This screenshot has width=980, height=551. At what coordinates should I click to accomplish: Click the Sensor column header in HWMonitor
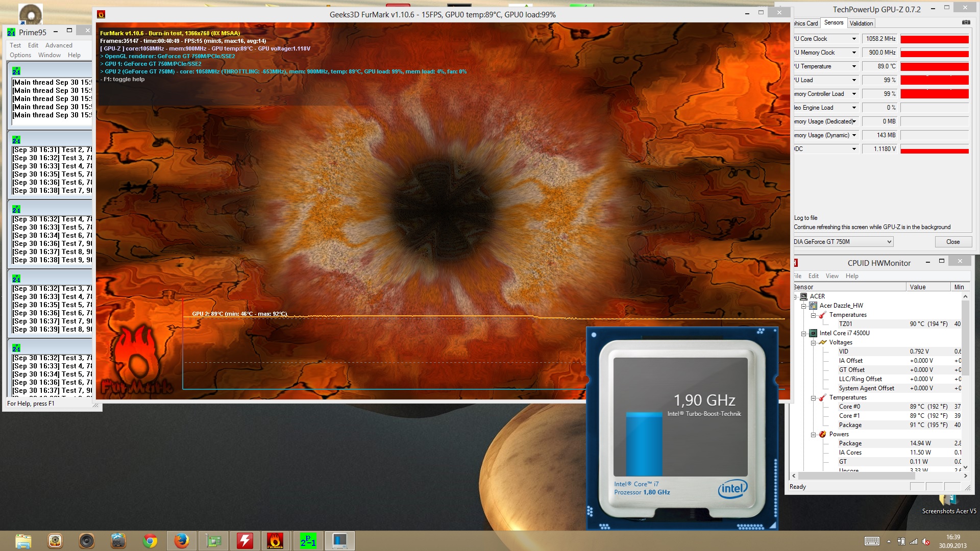coord(849,287)
